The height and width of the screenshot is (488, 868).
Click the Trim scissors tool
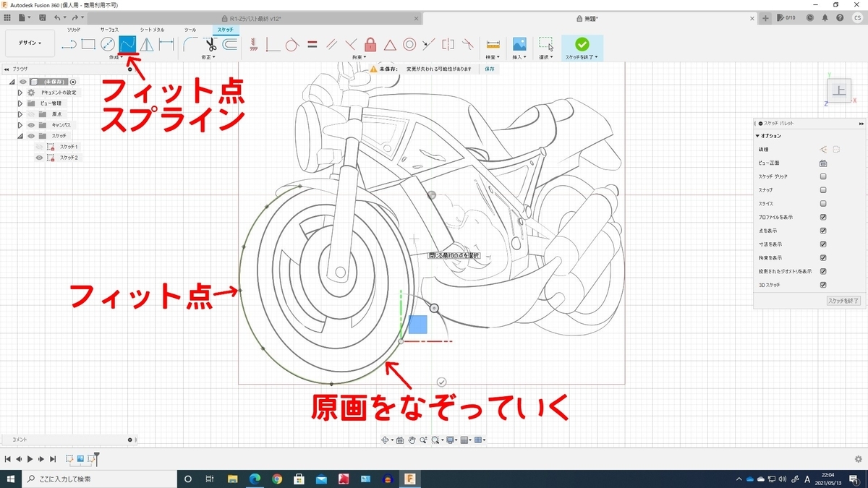(x=210, y=44)
